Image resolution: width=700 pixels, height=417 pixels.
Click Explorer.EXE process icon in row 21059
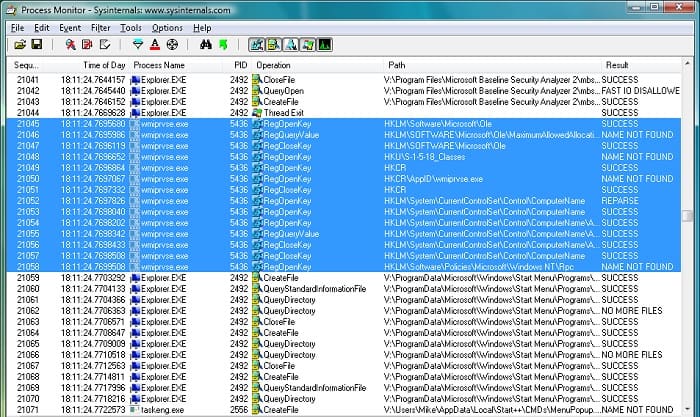(x=134, y=278)
